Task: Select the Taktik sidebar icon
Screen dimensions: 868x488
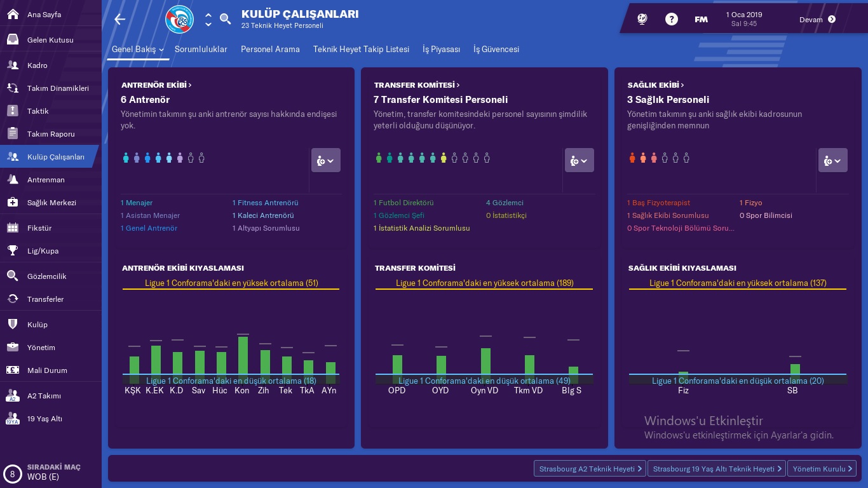Action: (x=12, y=111)
